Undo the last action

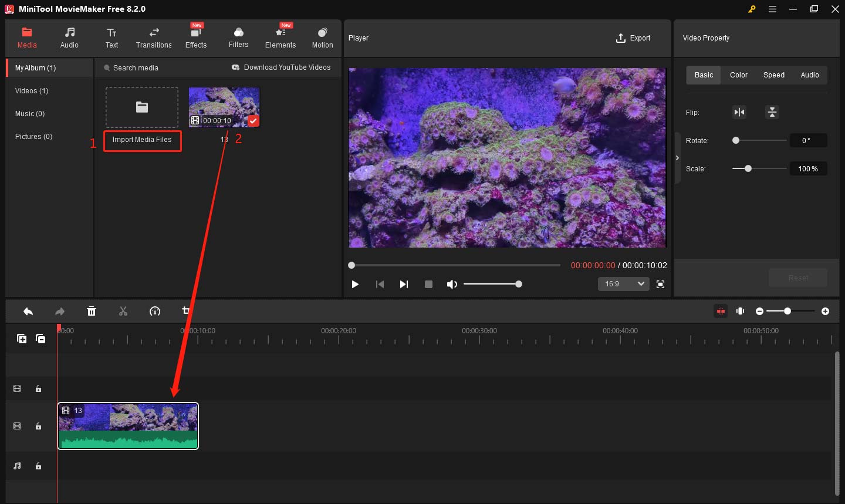coord(28,312)
